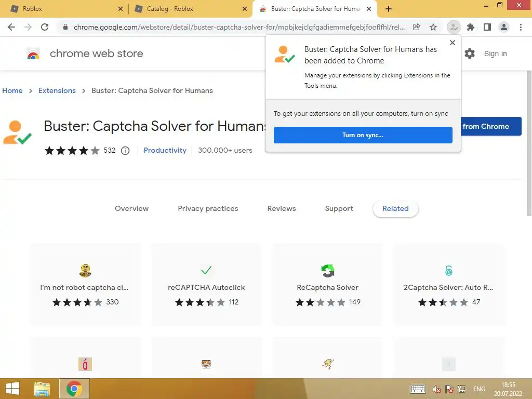Image resolution: width=532 pixels, height=399 pixels.
Task: Open the Reviews tab
Action: pyautogui.click(x=282, y=209)
